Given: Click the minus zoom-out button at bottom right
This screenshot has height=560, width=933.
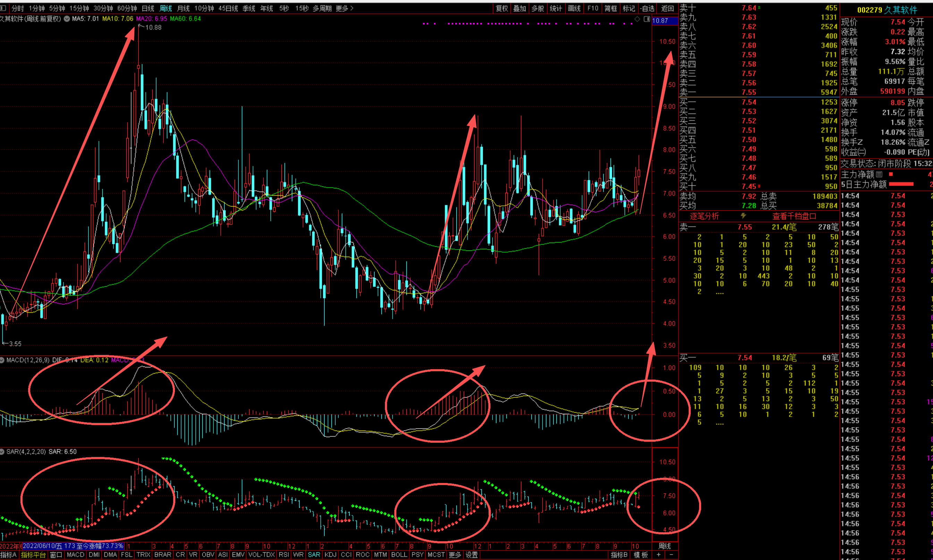Looking at the screenshot, I should 671,555.
